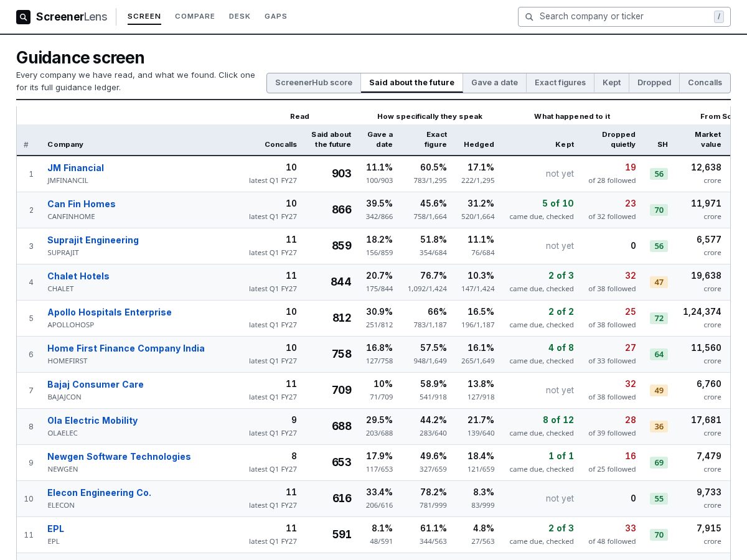Screen dimensions: 747x560
Task: Go to the Desk nav tab
Action: 240,16
